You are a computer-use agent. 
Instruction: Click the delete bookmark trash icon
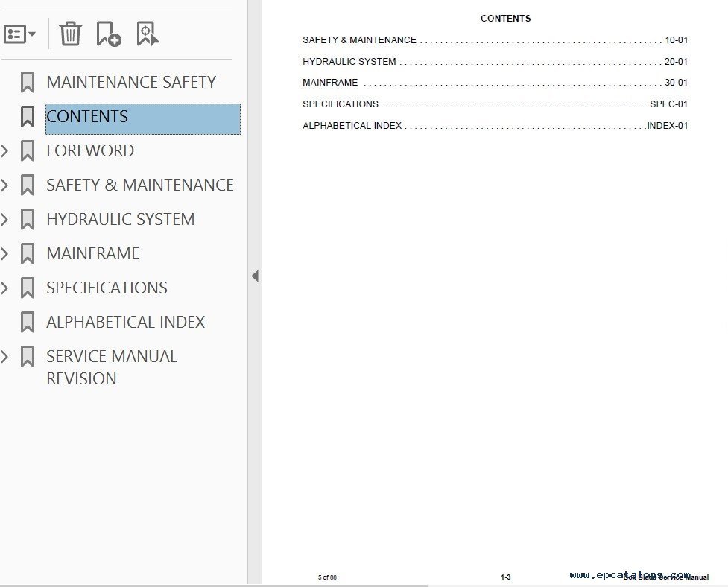pos(70,34)
